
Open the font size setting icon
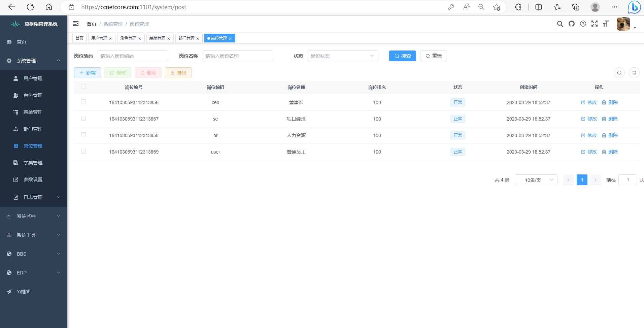tap(606, 24)
